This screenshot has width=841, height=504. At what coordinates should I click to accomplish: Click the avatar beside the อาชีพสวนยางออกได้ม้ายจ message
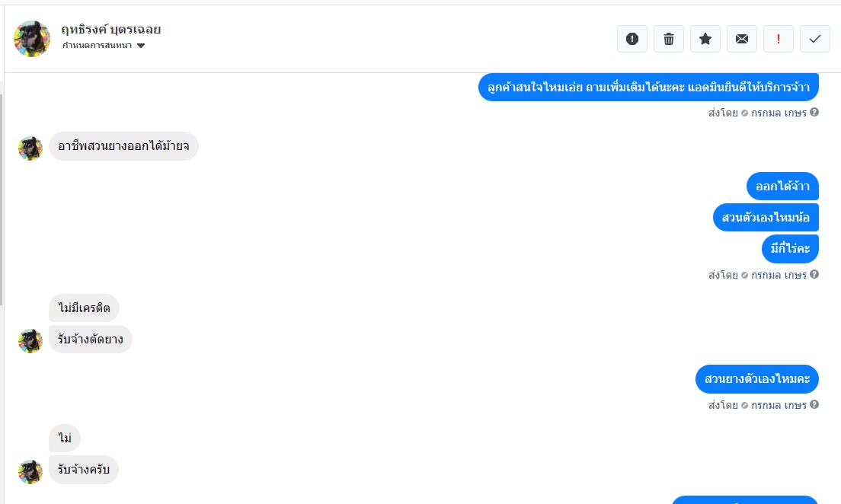click(x=30, y=148)
